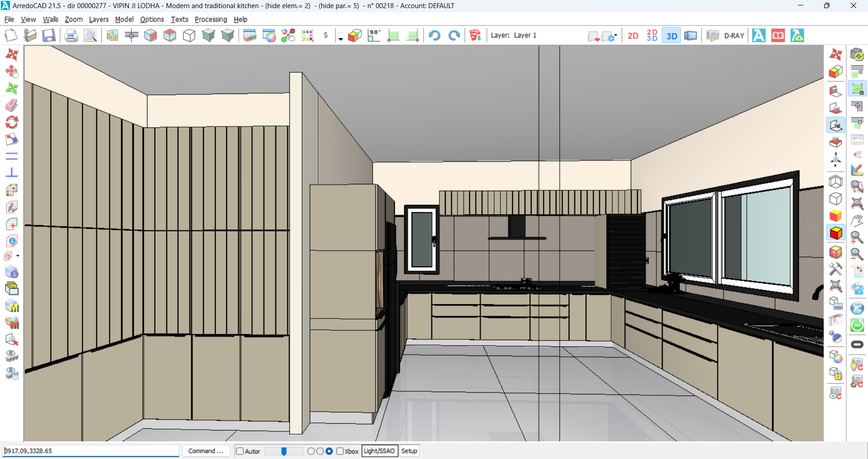Click the Undo arrow icon
The height and width of the screenshot is (459, 868).
pos(434,35)
